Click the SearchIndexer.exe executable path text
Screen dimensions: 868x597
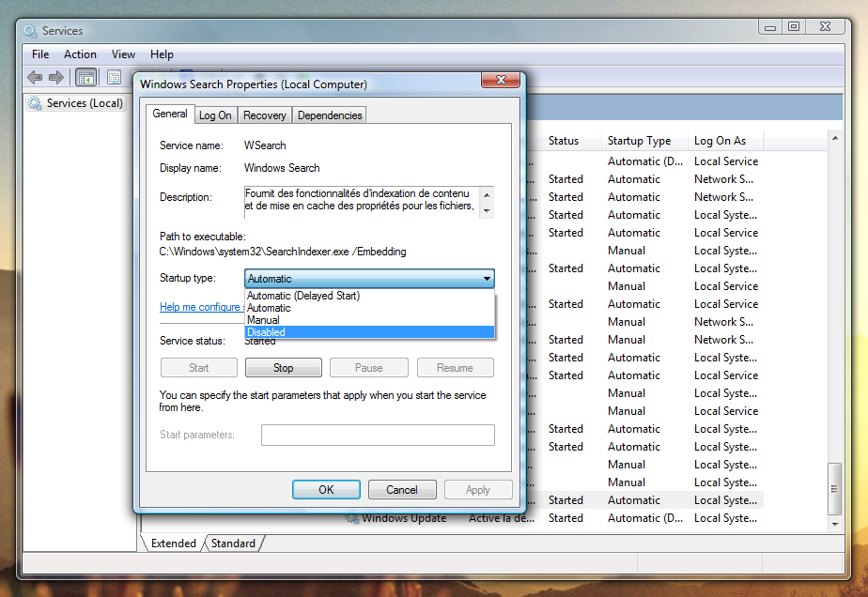tap(283, 252)
